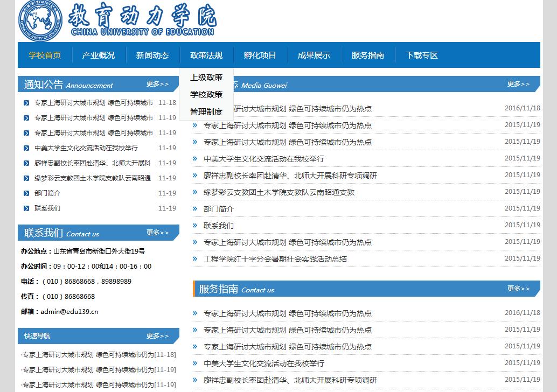557x392 pixels.
Task: Click the admin@edu139.cn email address
Action: (69, 311)
